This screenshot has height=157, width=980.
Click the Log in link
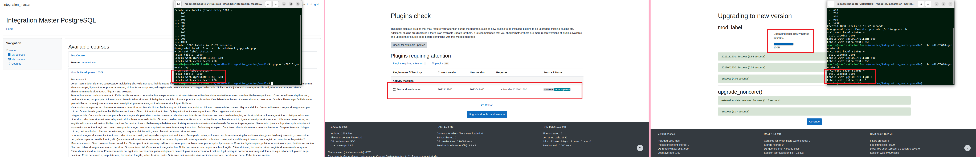point(315,5)
